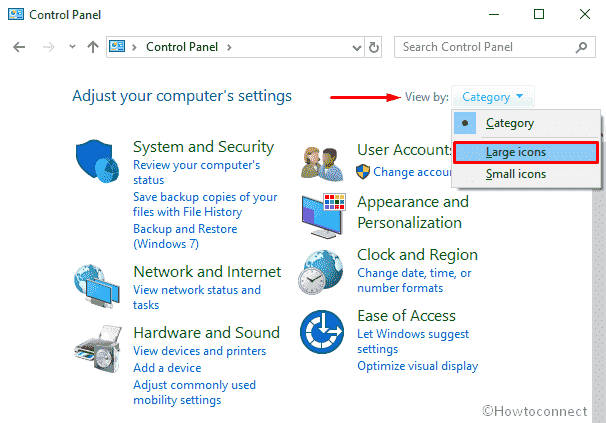Choose Small icons view option
Viewport: 606px width, 423px height.
(x=526, y=174)
